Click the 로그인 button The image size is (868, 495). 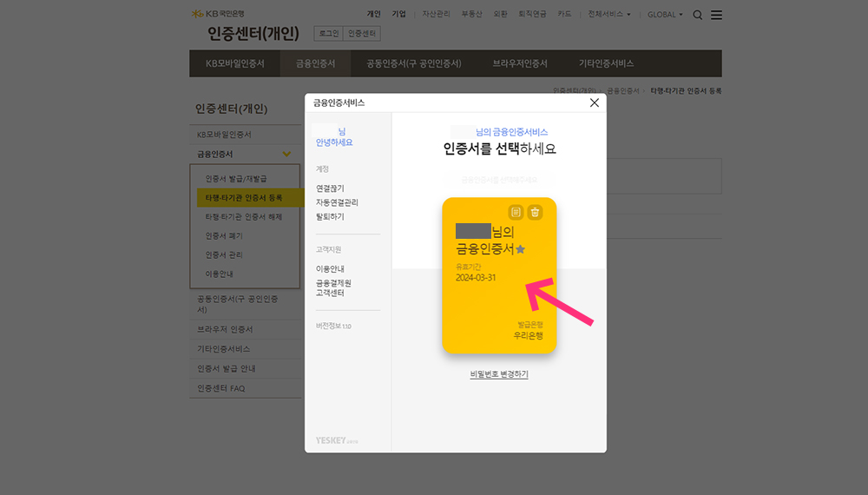(329, 33)
